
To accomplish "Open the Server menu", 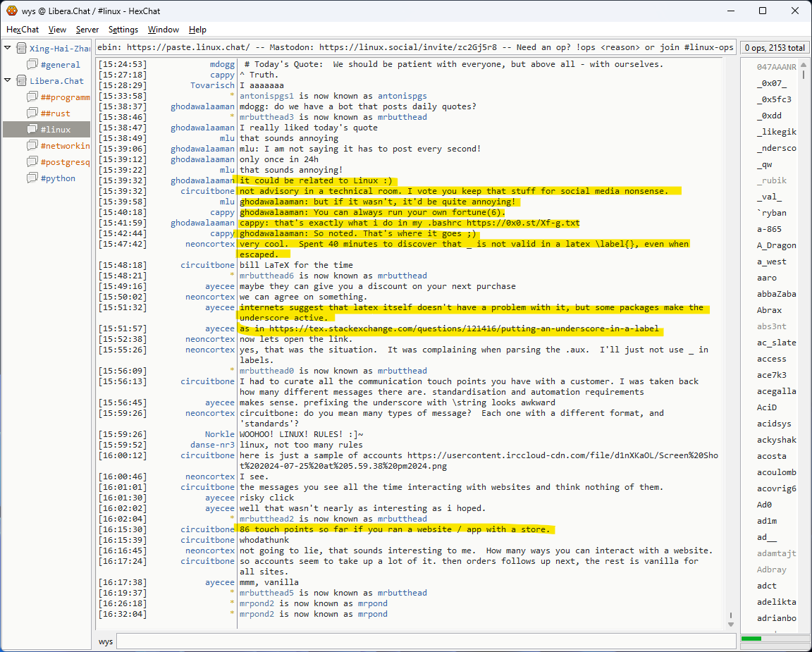I will (x=87, y=30).
